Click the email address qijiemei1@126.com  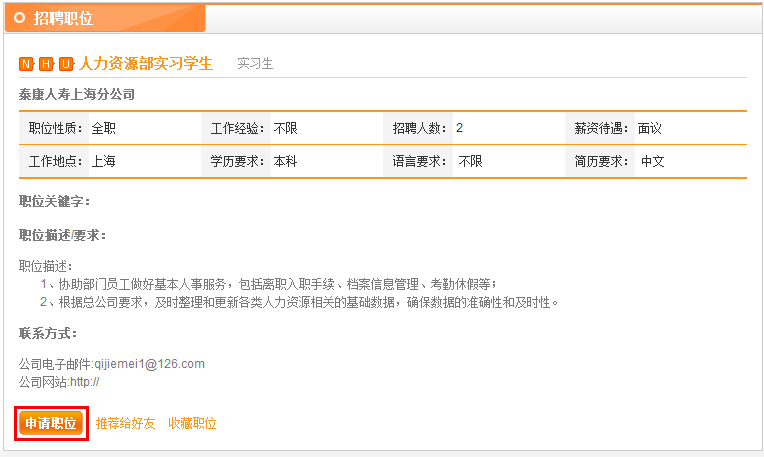pos(149,364)
